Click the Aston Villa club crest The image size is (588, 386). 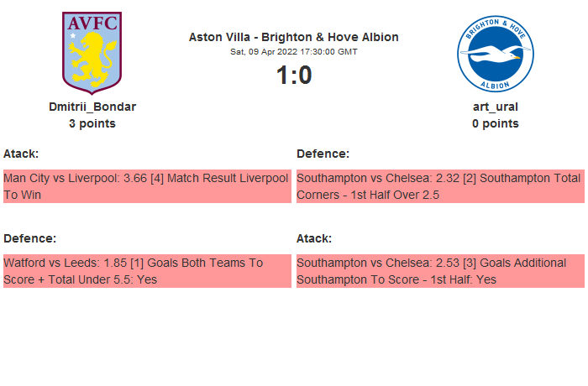click(x=92, y=52)
